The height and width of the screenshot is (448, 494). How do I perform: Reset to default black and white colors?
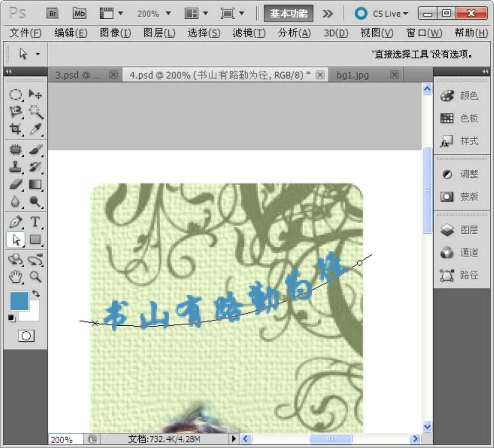(x=11, y=318)
